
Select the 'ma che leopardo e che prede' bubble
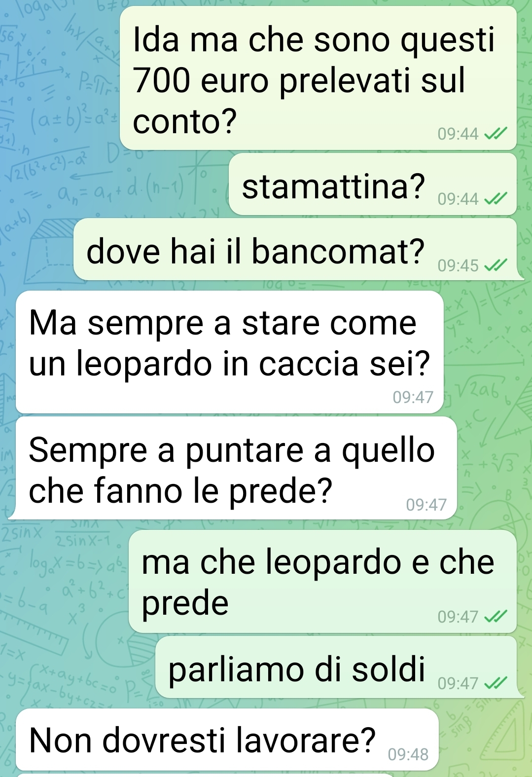(x=323, y=582)
